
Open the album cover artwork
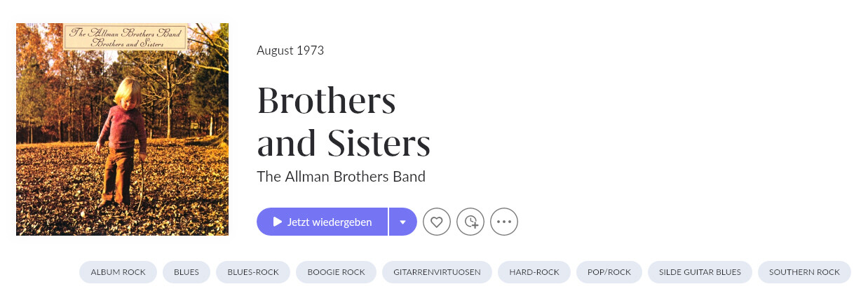pos(122,140)
